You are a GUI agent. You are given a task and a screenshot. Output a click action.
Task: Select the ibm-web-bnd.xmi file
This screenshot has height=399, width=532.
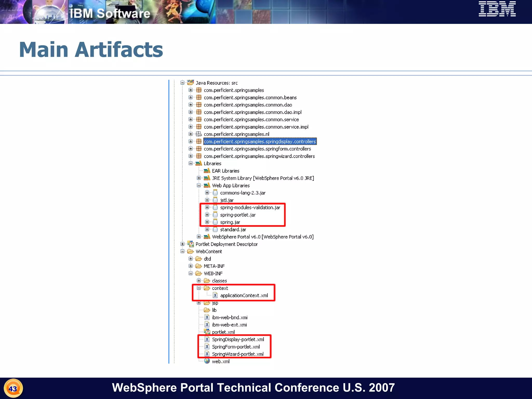click(230, 317)
